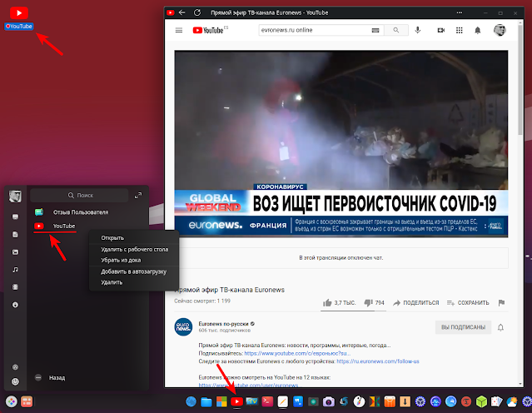Click the power button in launcher sidebar
Image resolution: width=532 pixels, height=413 pixels.
click(x=15, y=382)
